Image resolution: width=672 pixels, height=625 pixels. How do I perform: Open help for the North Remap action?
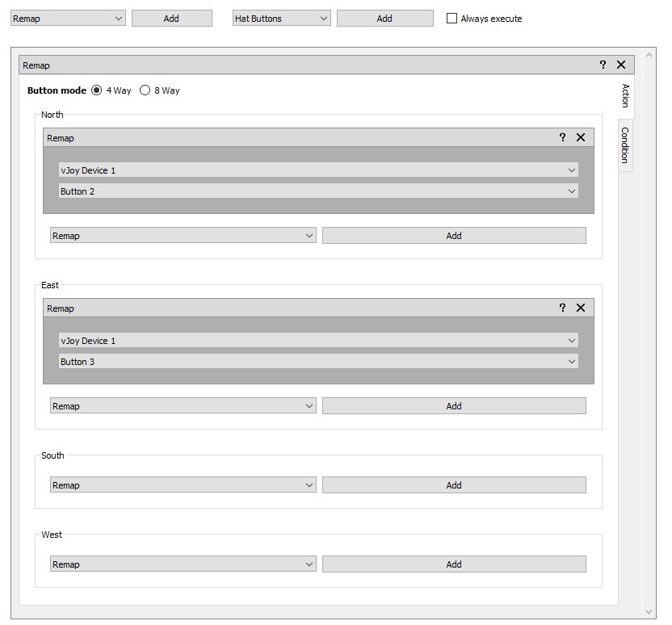pyautogui.click(x=562, y=137)
